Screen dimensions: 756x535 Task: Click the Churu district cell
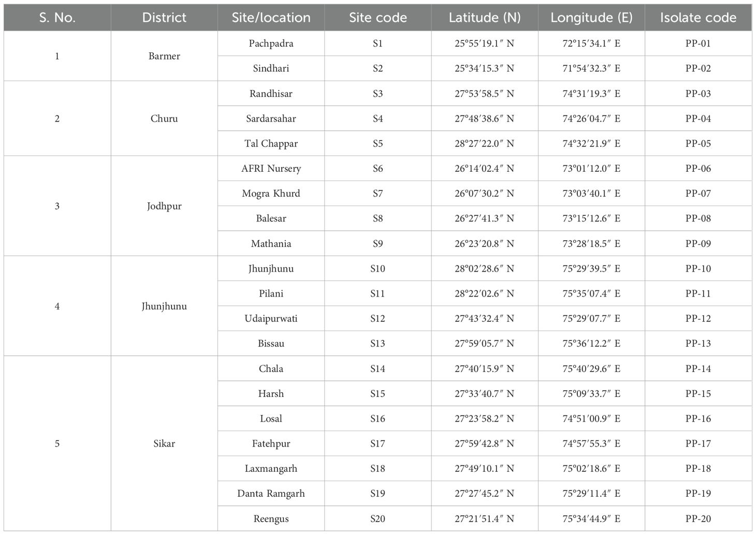(164, 118)
